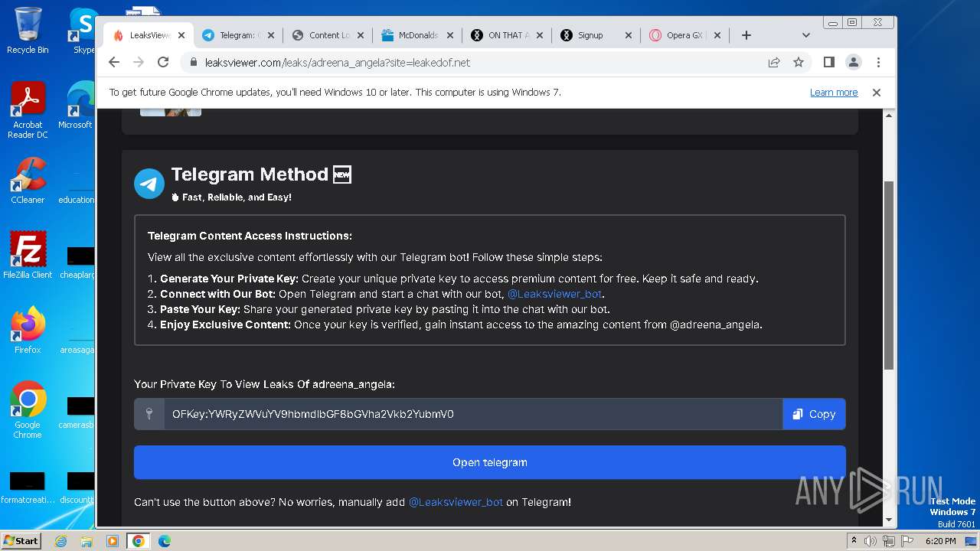Open the Windows Start menu
980x551 pixels.
pyautogui.click(x=21, y=540)
